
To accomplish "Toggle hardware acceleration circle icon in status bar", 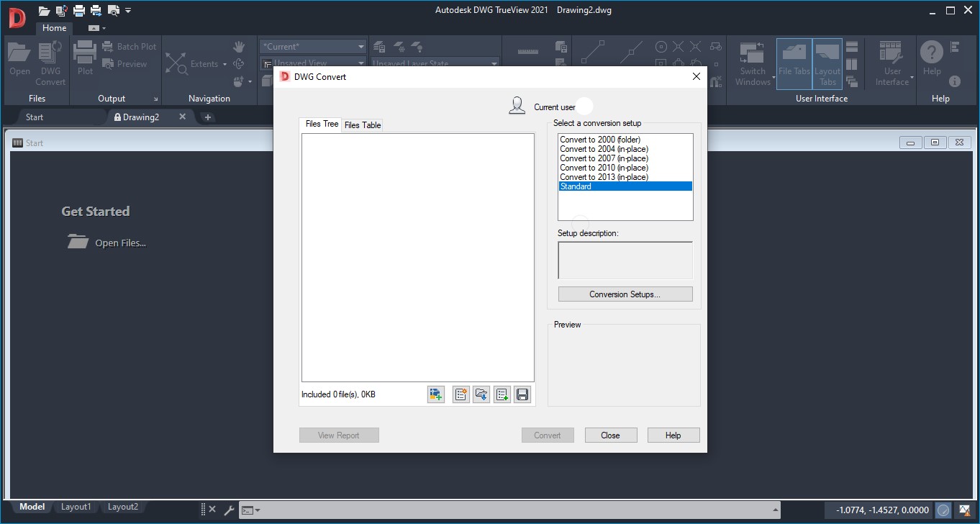I will 943,510.
